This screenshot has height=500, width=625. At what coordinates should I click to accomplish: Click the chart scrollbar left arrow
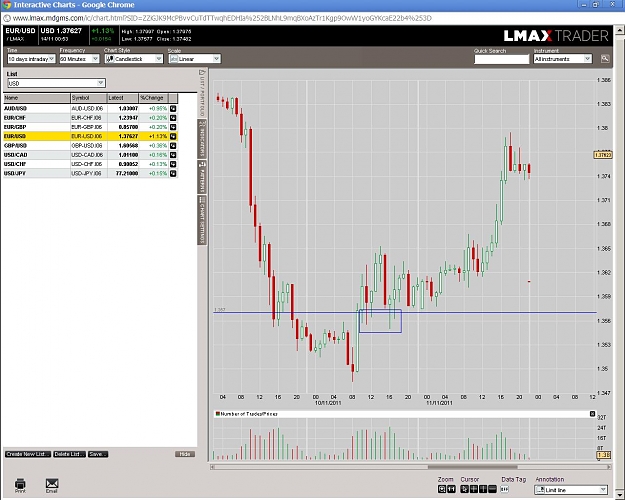coord(212,467)
